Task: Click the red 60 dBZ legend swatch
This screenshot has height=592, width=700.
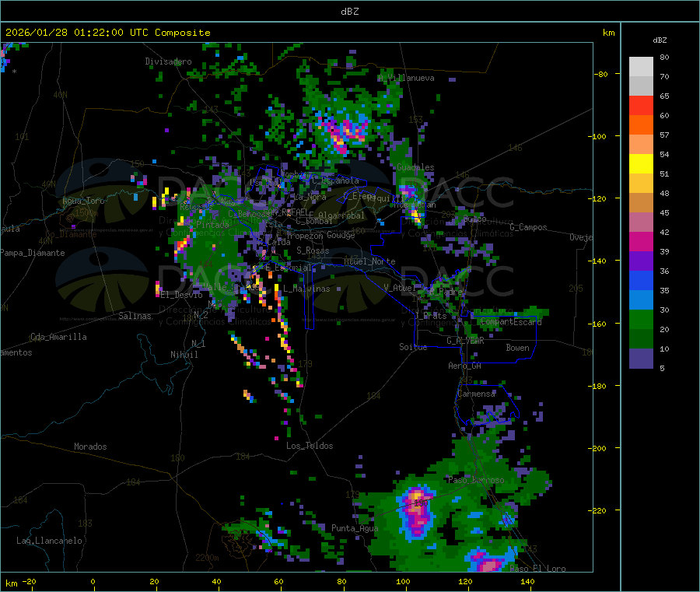Action: point(641,105)
